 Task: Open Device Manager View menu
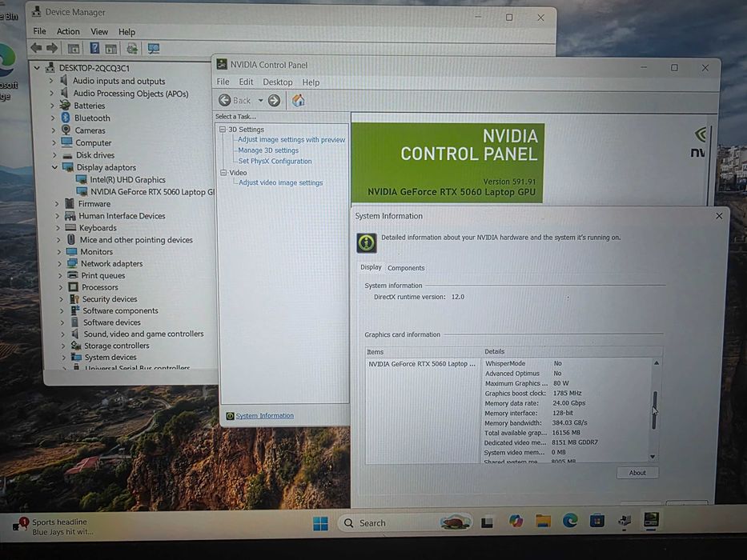[99, 31]
